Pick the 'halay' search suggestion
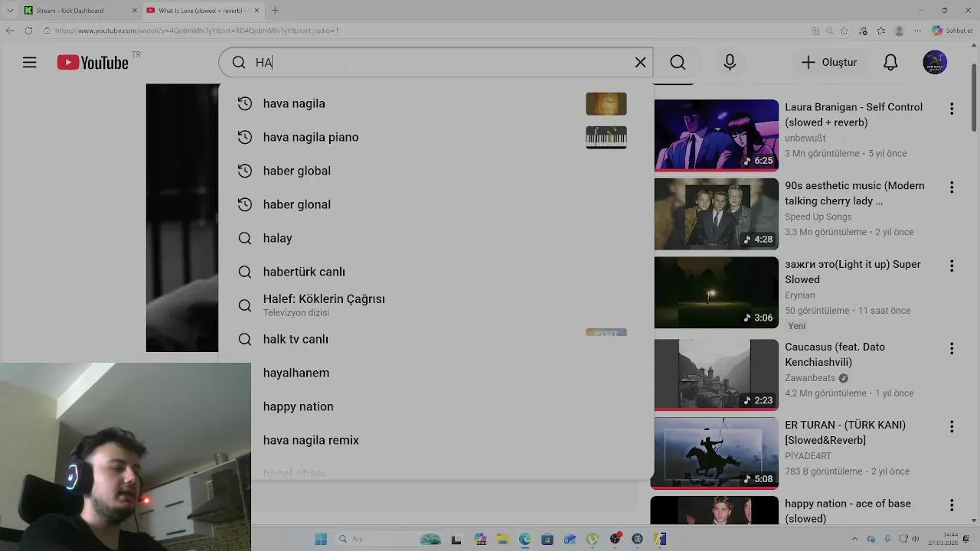980x551 pixels. point(436,238)
